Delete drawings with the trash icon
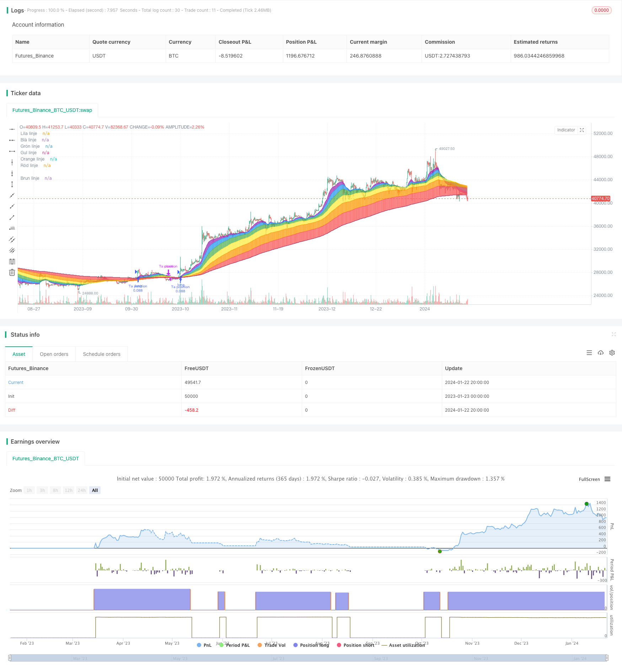This screenshot has height=672, width=622. pos(12,272)
